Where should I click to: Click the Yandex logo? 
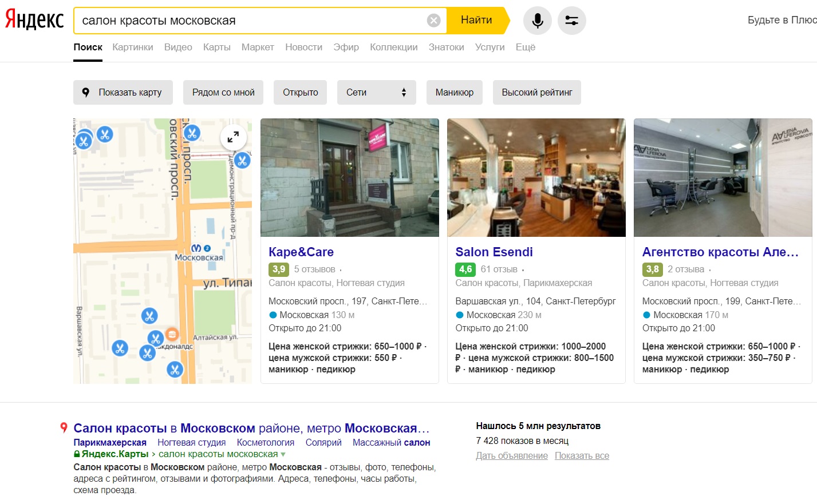point(34,19)
